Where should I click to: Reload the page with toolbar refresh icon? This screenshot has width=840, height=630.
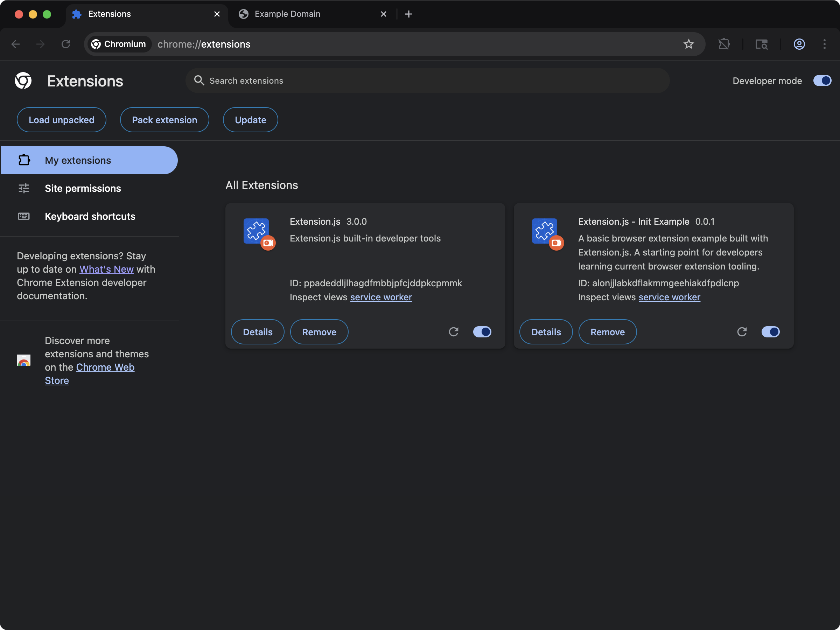point(66,44)
